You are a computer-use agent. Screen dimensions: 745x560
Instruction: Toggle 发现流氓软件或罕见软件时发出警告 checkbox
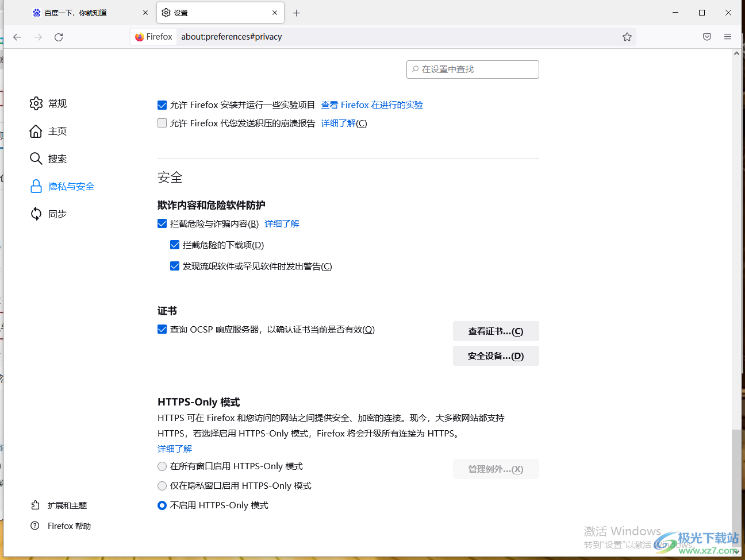point(175,267)
